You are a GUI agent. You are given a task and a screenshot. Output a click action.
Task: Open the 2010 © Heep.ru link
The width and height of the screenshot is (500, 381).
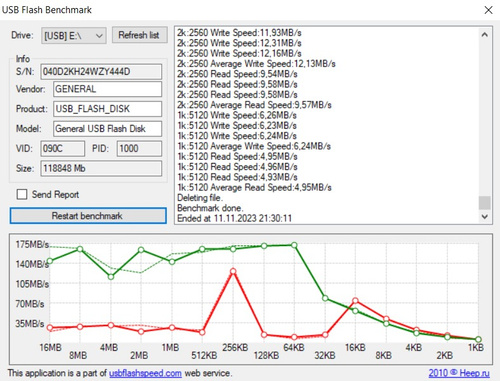[x=459, y=373]
